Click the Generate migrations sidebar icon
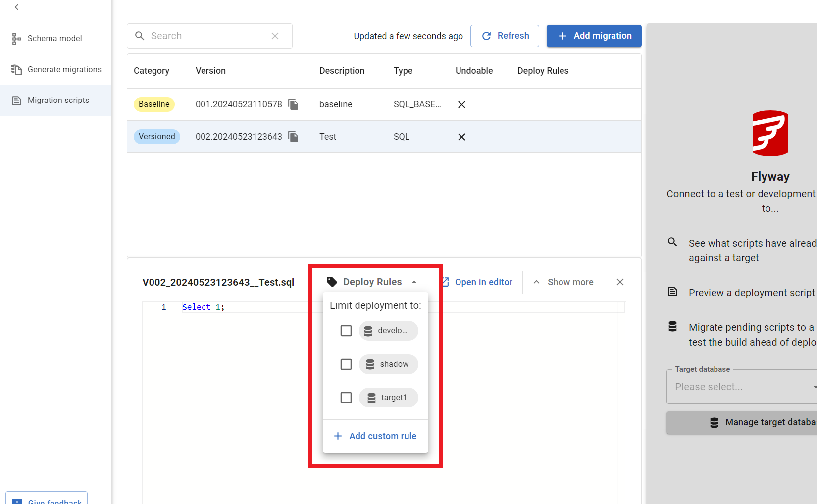The image size is (817, 504). click(x=17, y=70)
